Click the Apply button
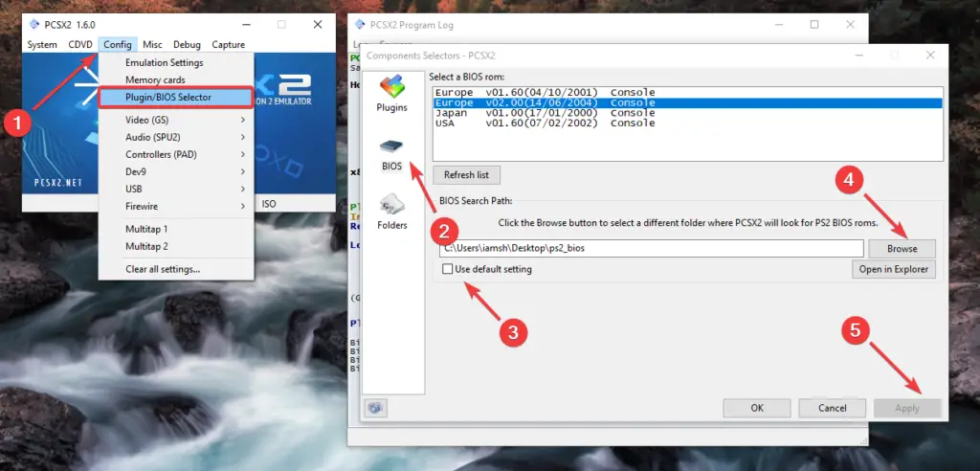980x471 pixels. click(907, 408)
